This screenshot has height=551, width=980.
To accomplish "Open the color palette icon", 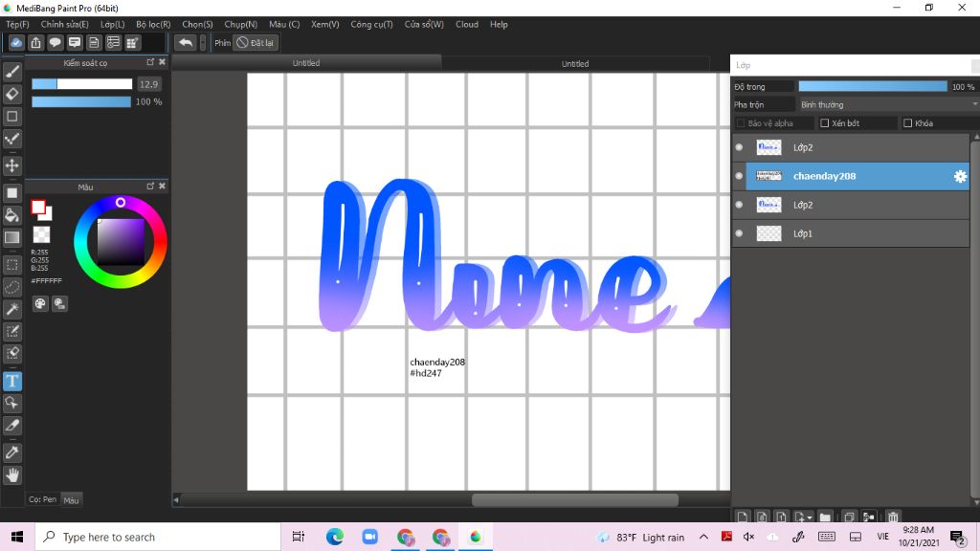I will pyautogui.click(x=40, y=303).
